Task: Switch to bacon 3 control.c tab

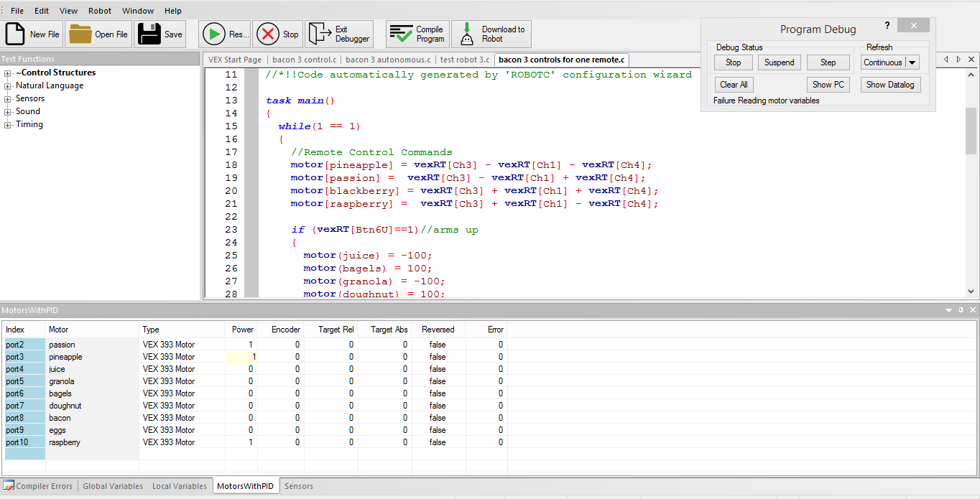Action: 305,60
